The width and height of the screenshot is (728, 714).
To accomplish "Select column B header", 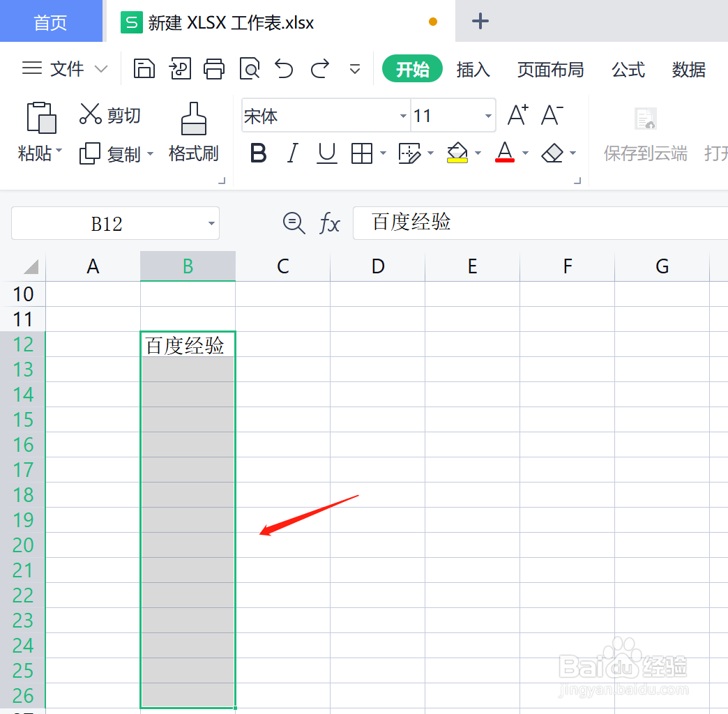I will (188, 266).
